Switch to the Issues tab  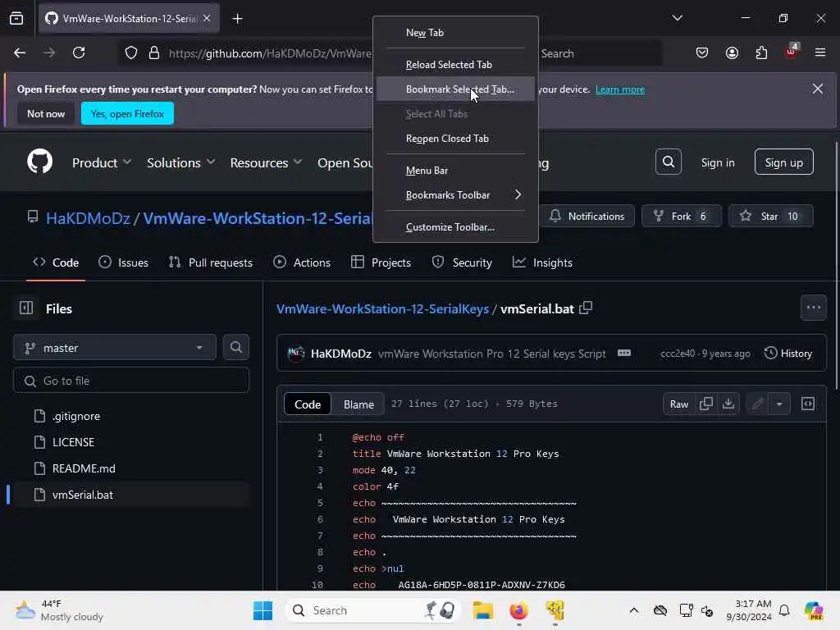[123, 262]
